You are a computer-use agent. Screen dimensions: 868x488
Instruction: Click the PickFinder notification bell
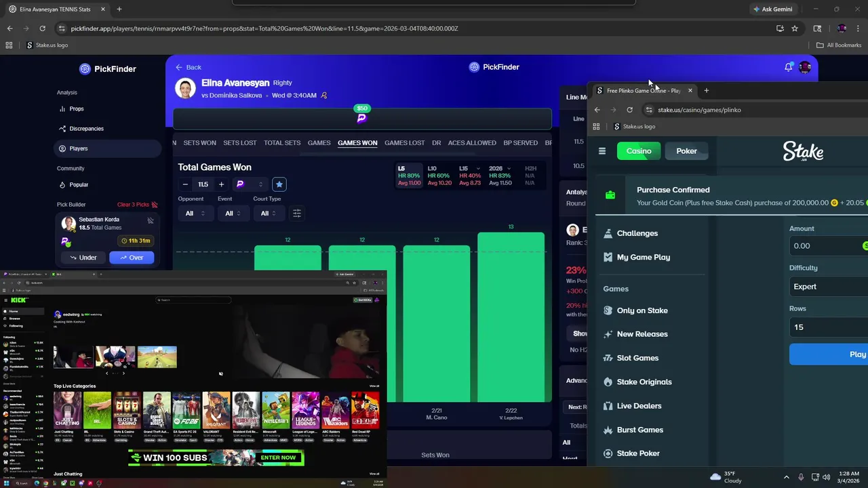click(x=788, y=67)
